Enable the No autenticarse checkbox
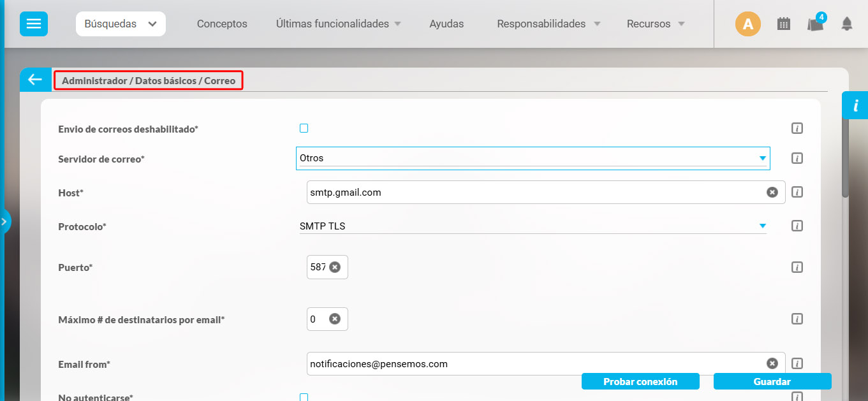The width and height of the screenshot is (868, 401). [304, 397]
